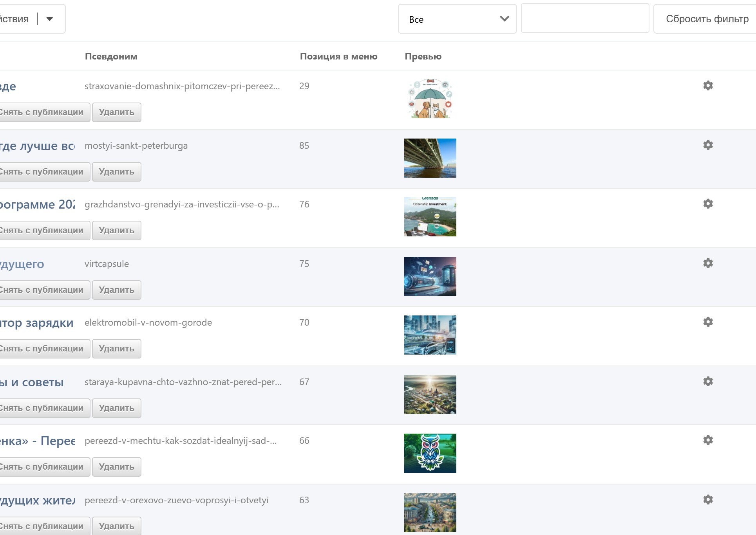Viewport: 756px width, 535px height.
Task: Click the 'Псевдоним' column header
Action: click(x=111, y=56)
